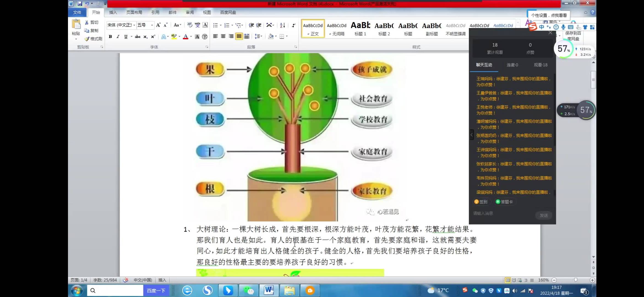The image size is (644, 297).
Task: Toggle bold formatting
Action: tap(110, 36)
